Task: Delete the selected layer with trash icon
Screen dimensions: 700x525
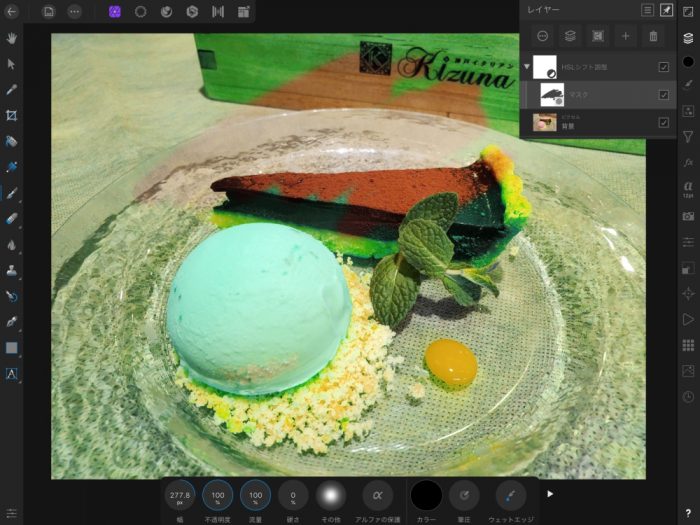Action: tap(653, 36)
